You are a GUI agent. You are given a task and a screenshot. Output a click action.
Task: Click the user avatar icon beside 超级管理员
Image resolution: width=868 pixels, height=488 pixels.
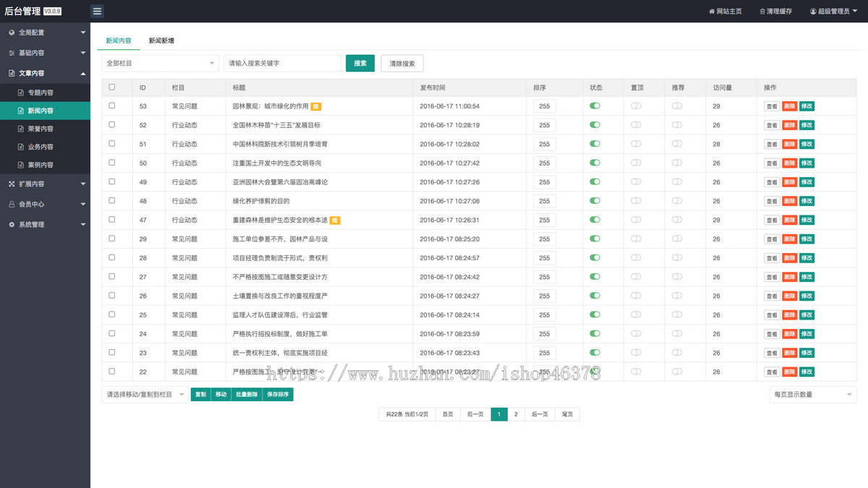coord(813,12)
